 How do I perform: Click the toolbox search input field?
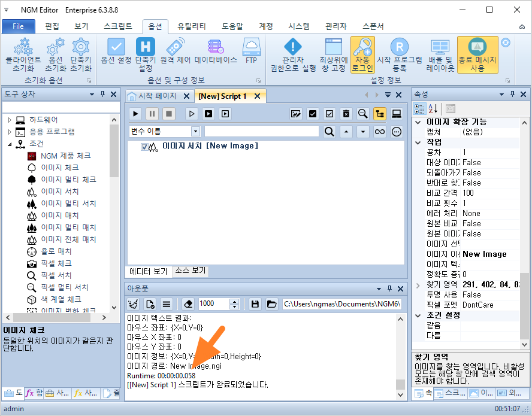(x=61, y=107)
